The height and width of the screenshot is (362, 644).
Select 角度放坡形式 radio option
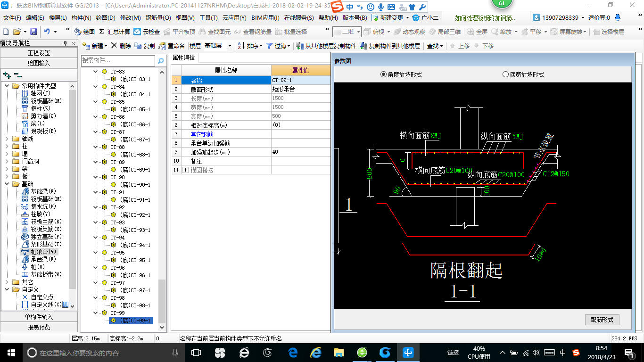coord(401,74)
